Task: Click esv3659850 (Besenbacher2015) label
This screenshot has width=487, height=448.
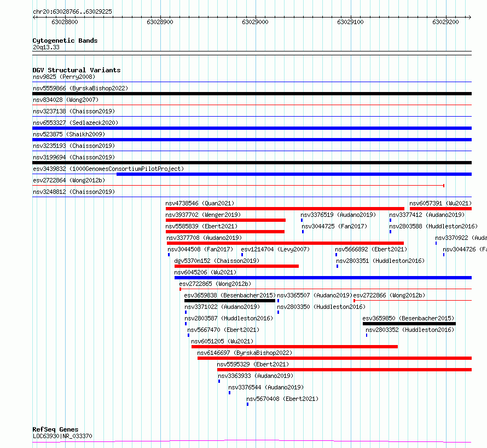Action: [408, 318]
